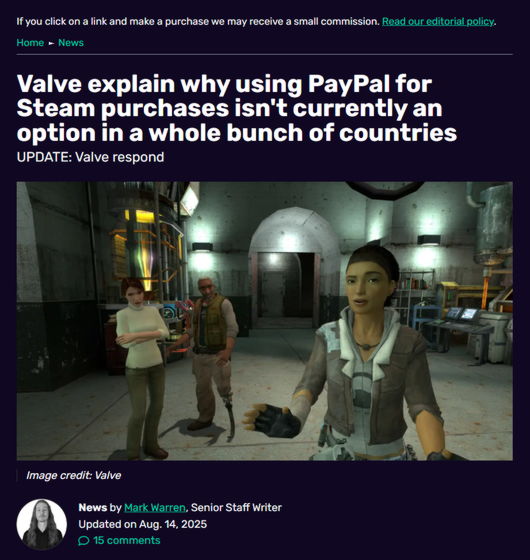This screenshot has width=530, height=560.
Task: Click the Valve PayPal article headline
Action: pyautogui.click(x=236, y=108)
